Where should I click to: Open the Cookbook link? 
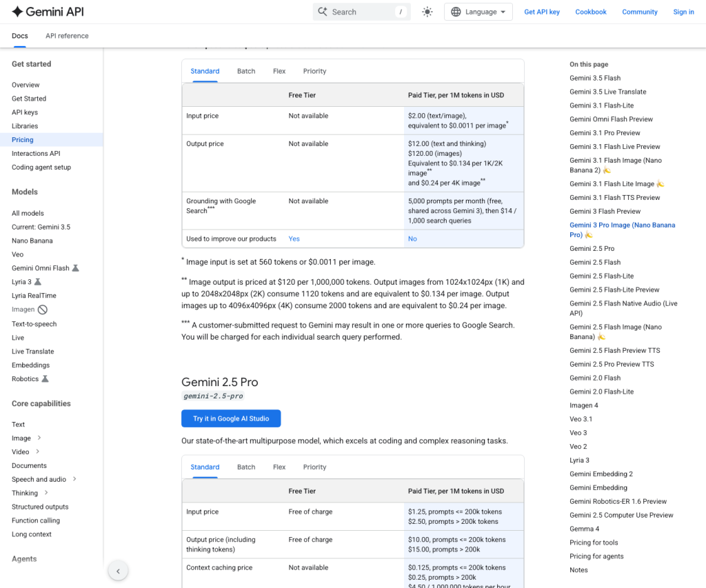(x=591, y=12)
